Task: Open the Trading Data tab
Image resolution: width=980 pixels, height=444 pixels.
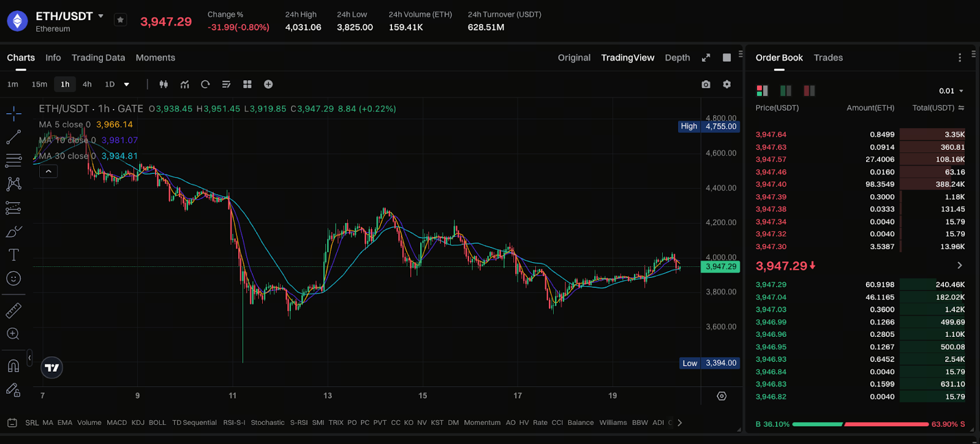Action: pyautogui.click(x=98, y=58)
